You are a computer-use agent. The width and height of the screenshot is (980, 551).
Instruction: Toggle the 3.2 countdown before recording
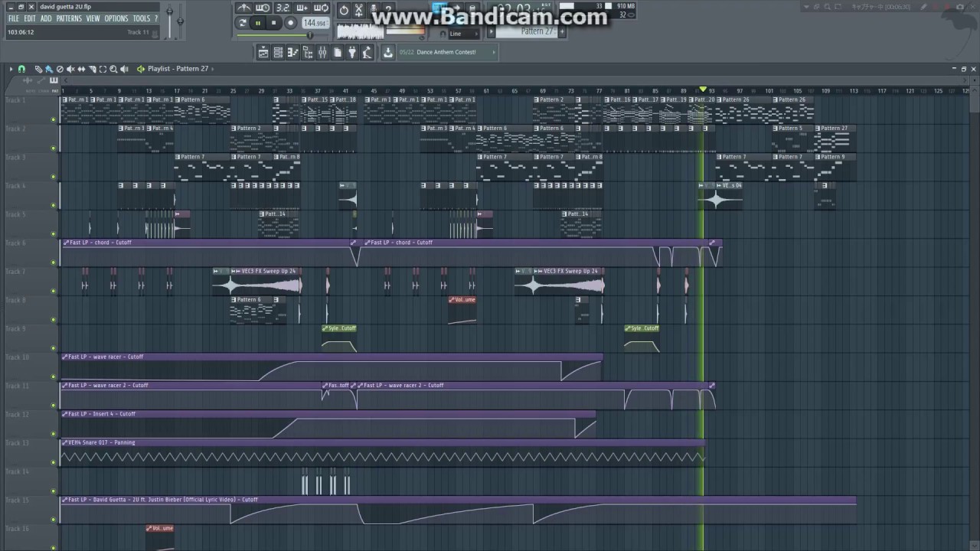click(283, 8)
